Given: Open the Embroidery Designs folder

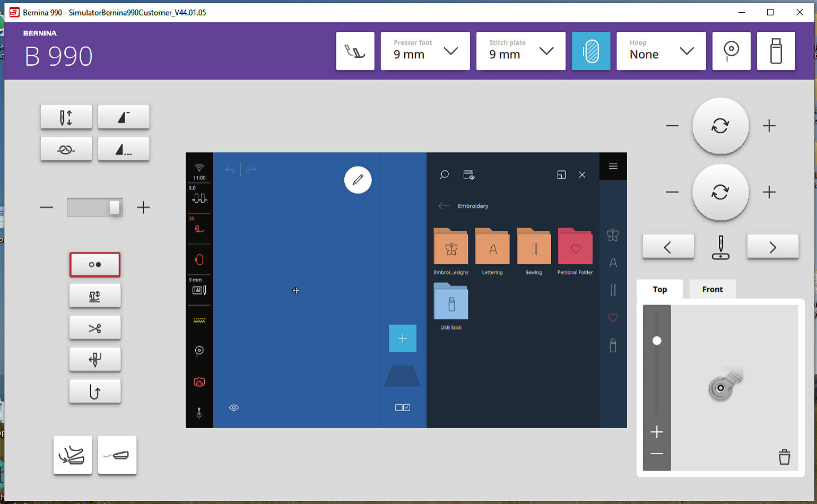Looking at the screenshot, I should pos(451,252).
